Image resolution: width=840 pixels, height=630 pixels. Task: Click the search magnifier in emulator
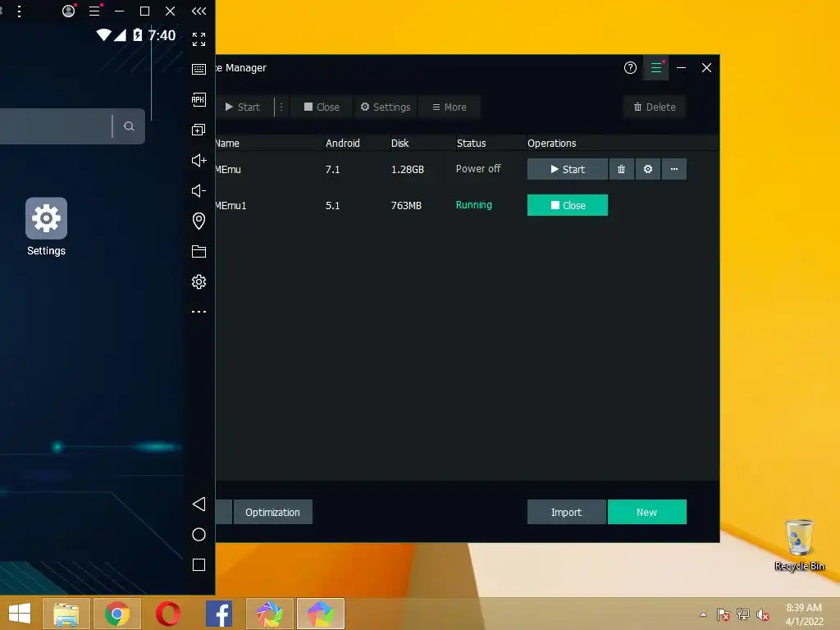(x=129, y=126)
